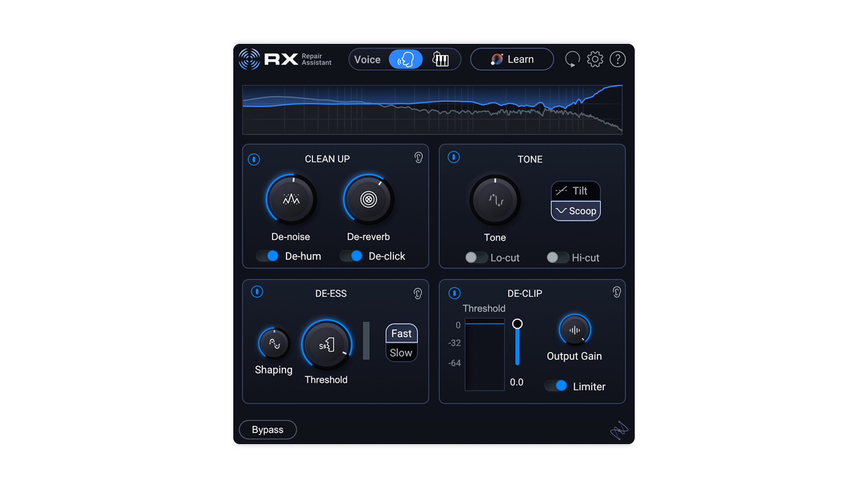The width and height of the screenshot is (868, 488).
Task: Disable the De-hum switch
Action: tap(267, 256)
